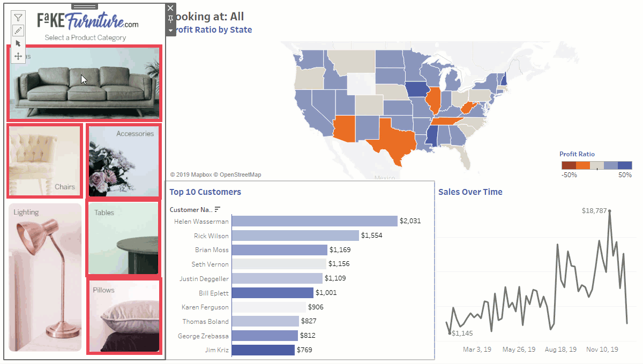Select the Accessories category tile
This screenshot has height=364, width=643.
123,161
